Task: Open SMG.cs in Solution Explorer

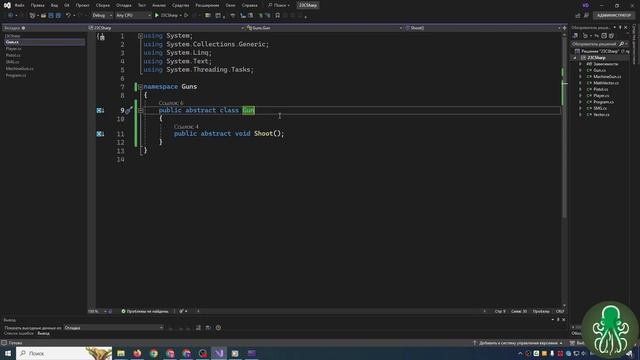Action: (x=599, y=109)
